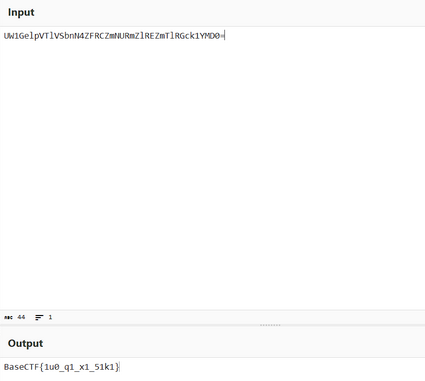The height and width of the screenshot is (381, 425).
Task: Click the blank area of the Input header bar
Action: (230, 13)
